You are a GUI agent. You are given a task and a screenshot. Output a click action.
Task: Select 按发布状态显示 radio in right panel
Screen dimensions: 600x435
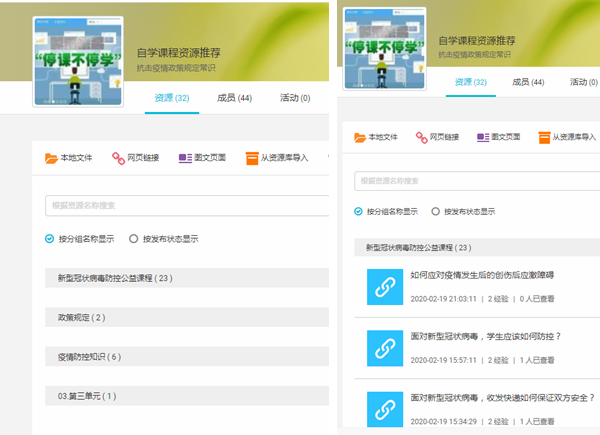tap(435, 211)
